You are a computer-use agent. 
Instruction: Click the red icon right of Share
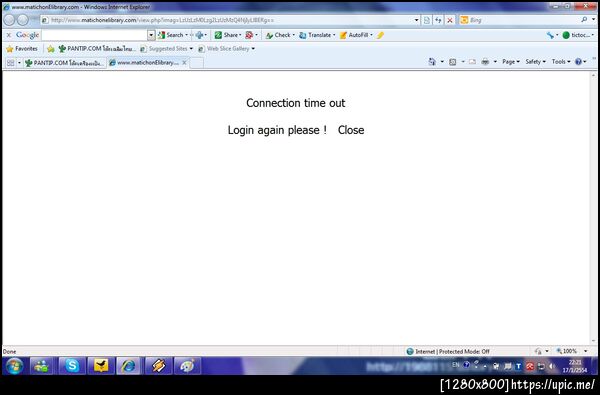pos(249,35)
